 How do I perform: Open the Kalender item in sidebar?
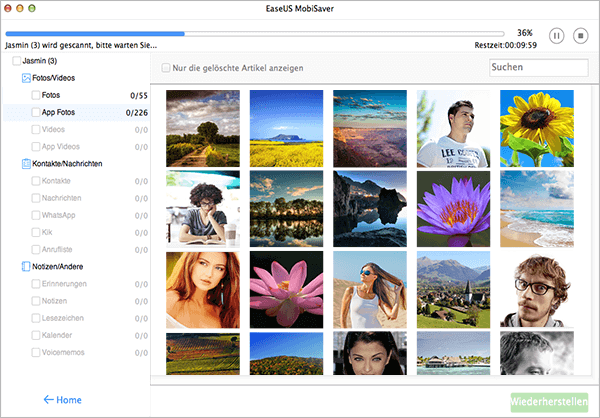coord(57,335)
